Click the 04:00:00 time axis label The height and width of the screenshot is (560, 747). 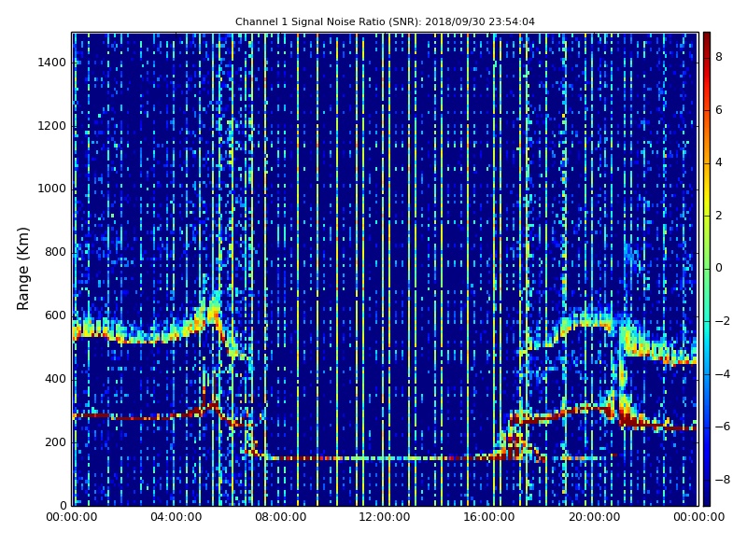click(176, 517)
